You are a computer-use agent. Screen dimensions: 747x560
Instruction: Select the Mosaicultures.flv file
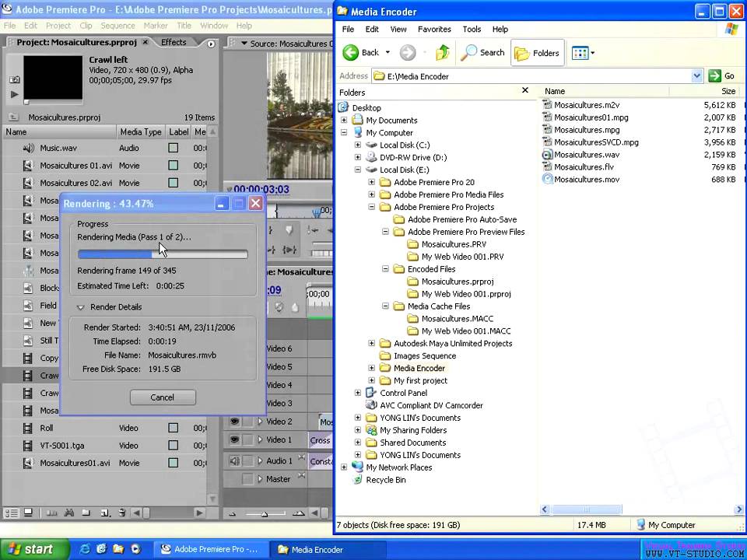[x=584, y=166]
